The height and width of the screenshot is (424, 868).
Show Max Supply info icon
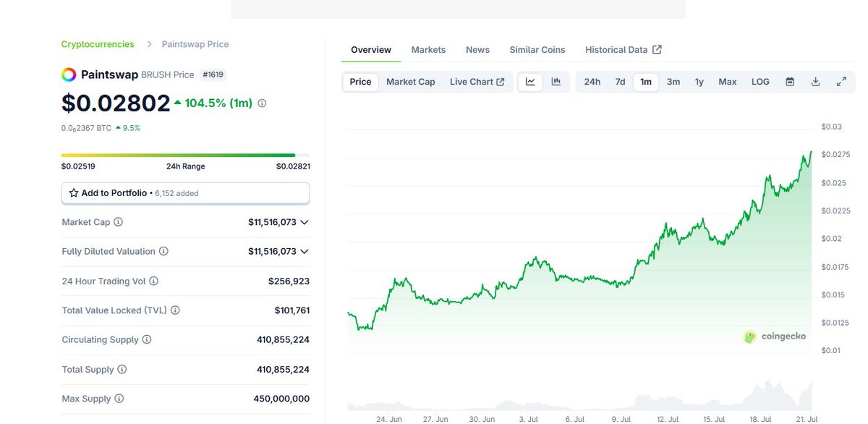point(119,399)
